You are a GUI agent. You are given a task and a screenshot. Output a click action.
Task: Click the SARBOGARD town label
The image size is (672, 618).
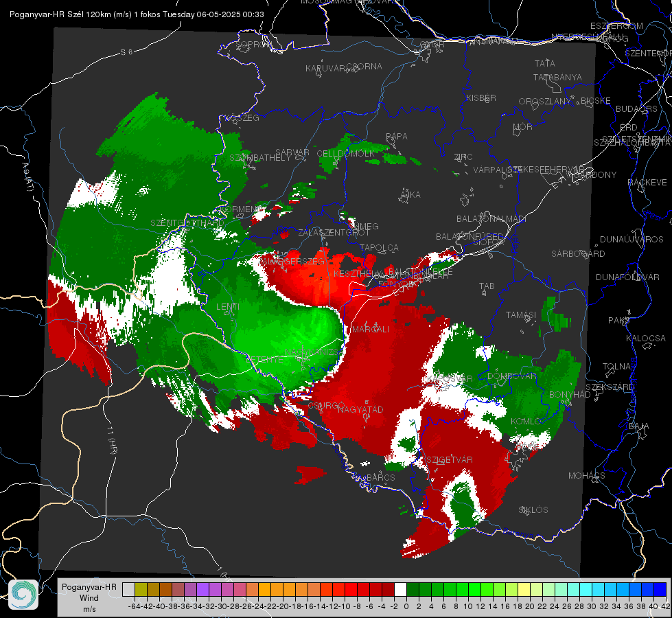578,254
